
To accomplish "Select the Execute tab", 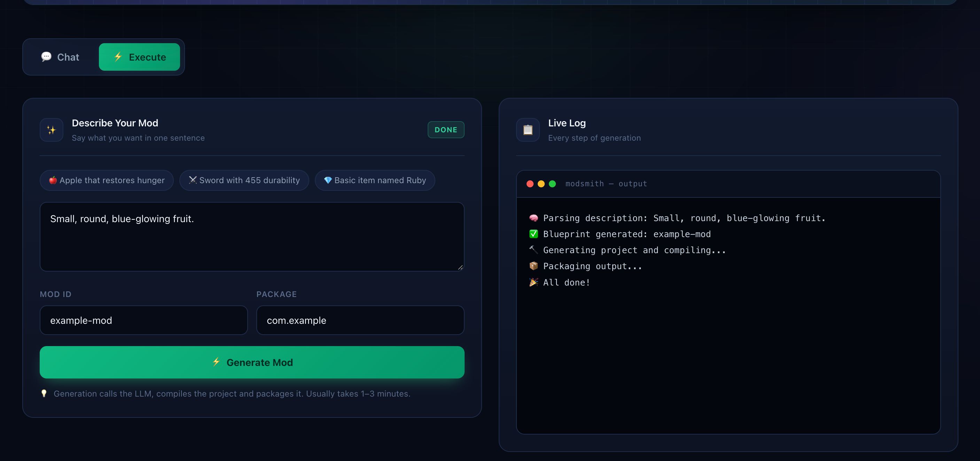I will (x=139, y=57).
